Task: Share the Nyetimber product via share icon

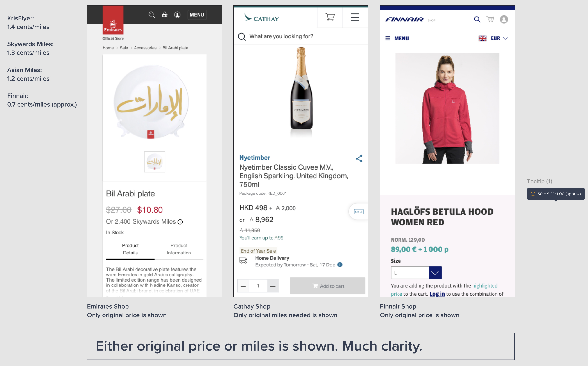Action: [359, 159]
